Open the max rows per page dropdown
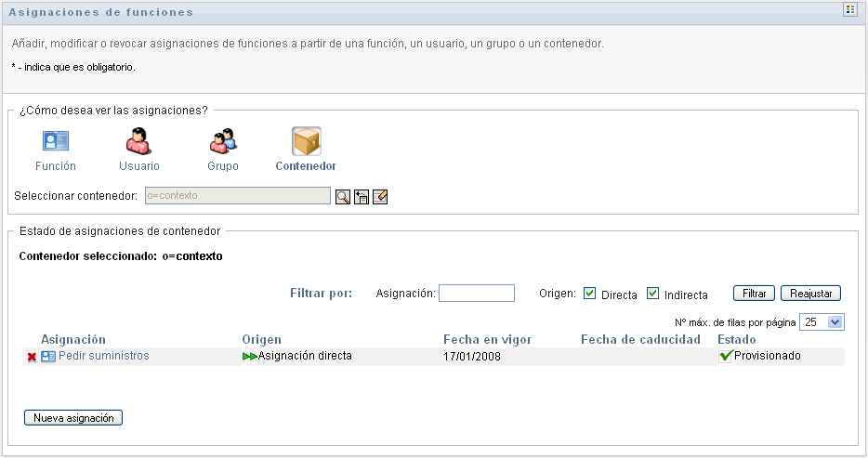 pyautogui.click(x=834, y=321)
